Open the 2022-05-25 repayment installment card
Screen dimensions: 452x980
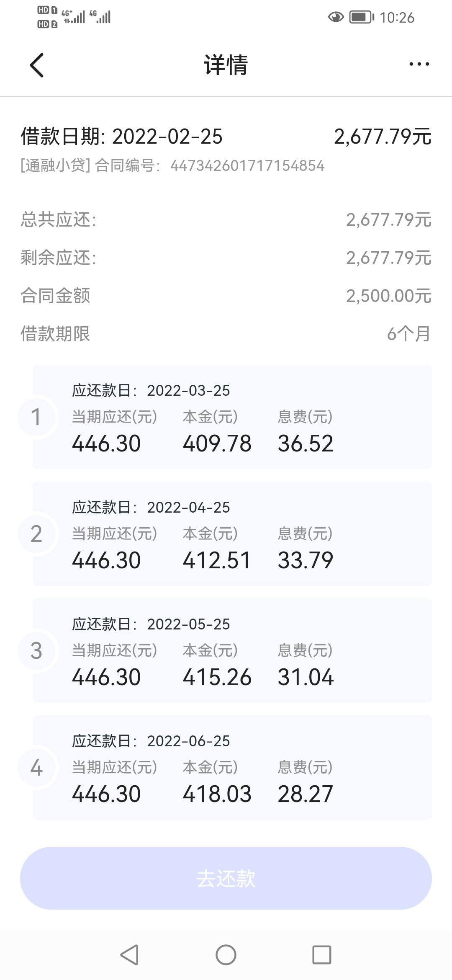(232, 651)
